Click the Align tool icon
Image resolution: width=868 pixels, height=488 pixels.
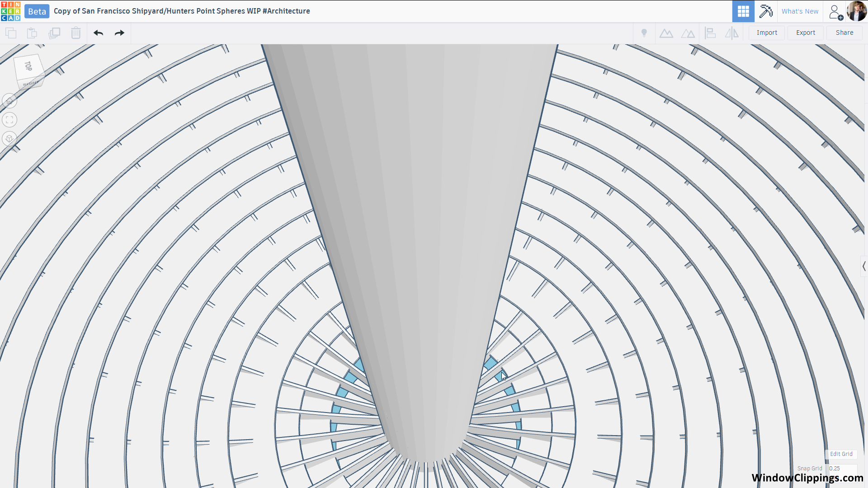click(x=710, y=33)
